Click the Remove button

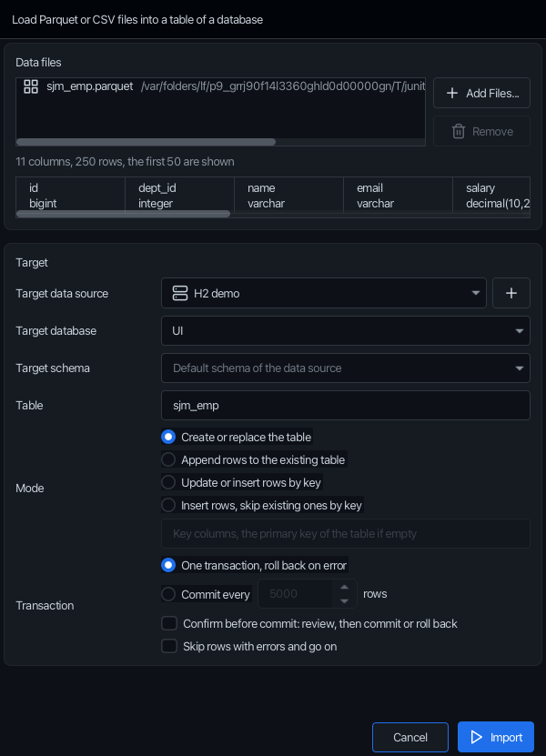pyautogui.click(x=481, y=131)
